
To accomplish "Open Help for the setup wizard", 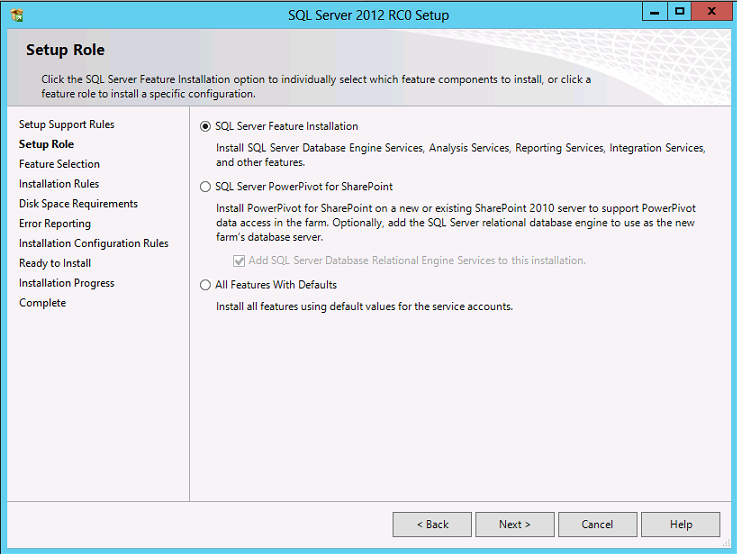I will [681, 524].
